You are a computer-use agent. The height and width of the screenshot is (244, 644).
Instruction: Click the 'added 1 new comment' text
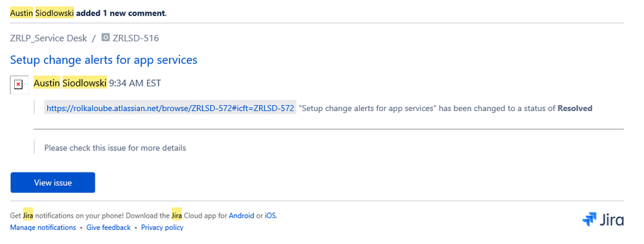121,13
